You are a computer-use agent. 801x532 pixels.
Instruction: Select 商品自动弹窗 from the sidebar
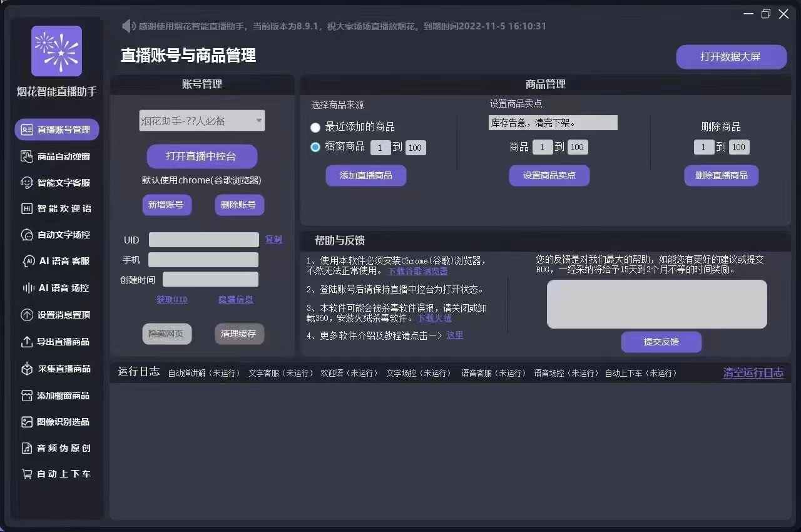tap(56, 156)
